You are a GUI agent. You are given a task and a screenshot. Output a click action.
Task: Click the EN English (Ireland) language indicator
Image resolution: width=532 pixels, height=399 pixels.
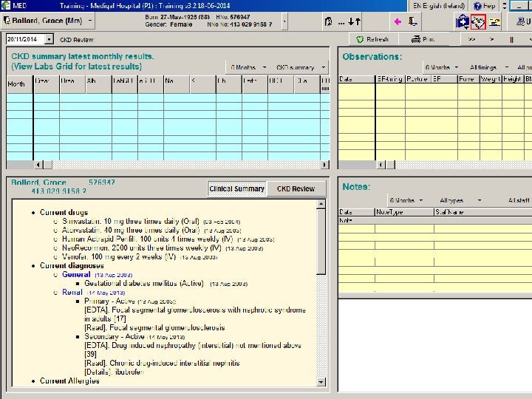438,6
